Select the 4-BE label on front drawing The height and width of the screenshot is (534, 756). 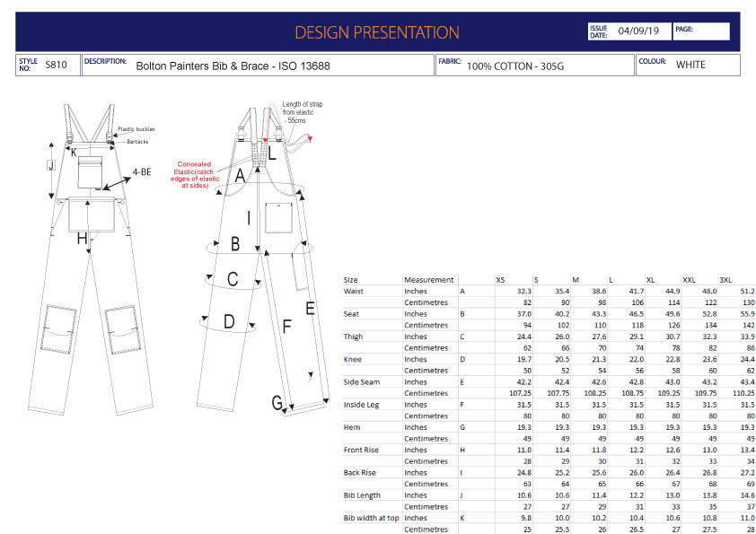[x=142, y=171]
